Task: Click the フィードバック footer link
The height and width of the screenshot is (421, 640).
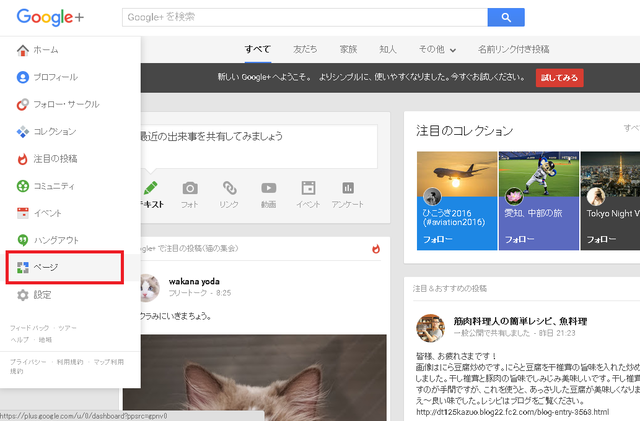Action: pos(29,328)
